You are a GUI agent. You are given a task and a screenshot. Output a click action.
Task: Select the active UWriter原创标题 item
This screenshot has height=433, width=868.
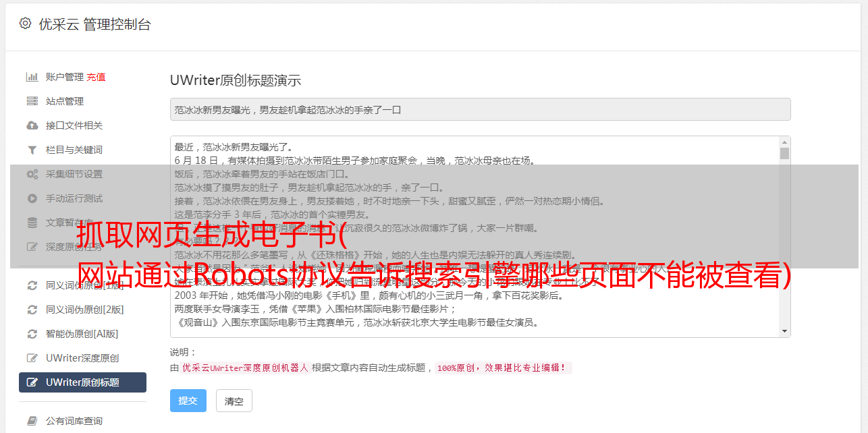tap(82, 382)
